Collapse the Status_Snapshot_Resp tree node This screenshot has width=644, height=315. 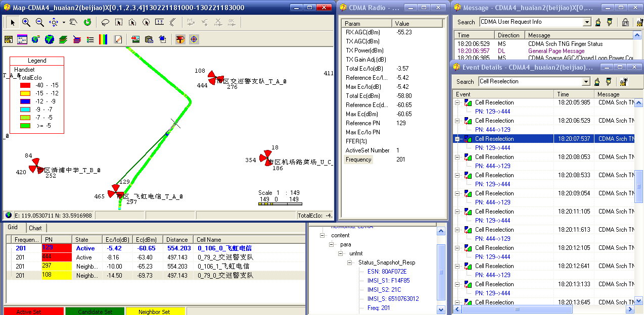pyautogui.click(x=350, y=262)
